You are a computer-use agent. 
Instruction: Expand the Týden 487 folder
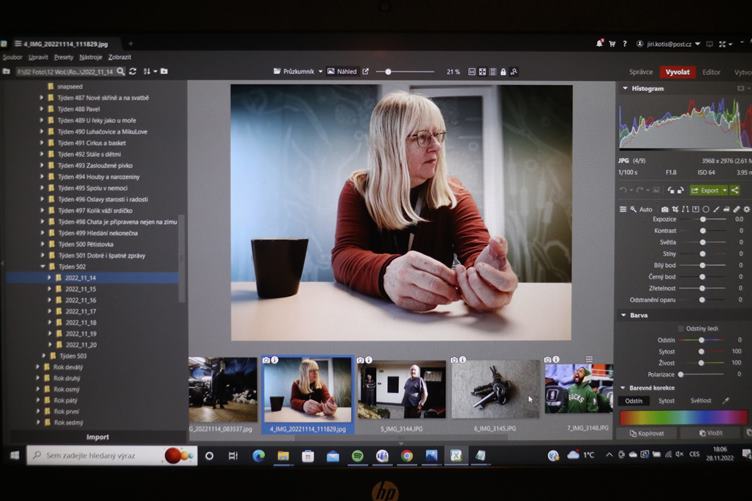pyautogui.click(x=42, y=98)
